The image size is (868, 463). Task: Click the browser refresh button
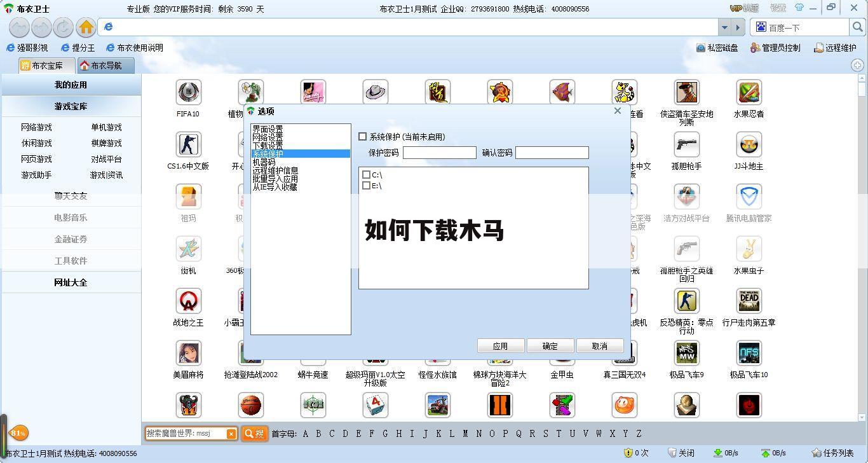(x=64, y=27)
